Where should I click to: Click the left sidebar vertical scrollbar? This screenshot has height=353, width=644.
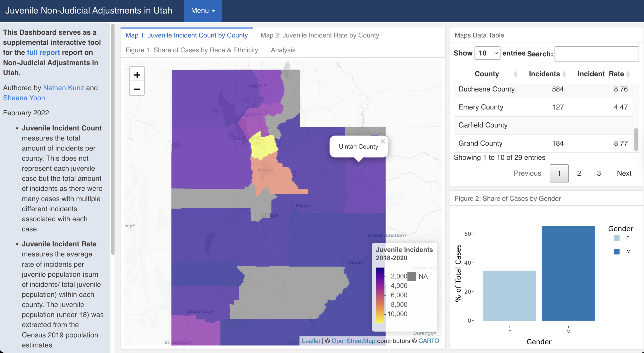tap(113, 139)
